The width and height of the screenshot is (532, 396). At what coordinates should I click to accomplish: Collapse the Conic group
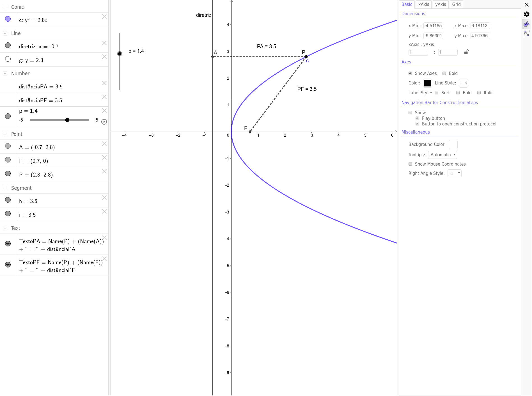tap(5, 7)
